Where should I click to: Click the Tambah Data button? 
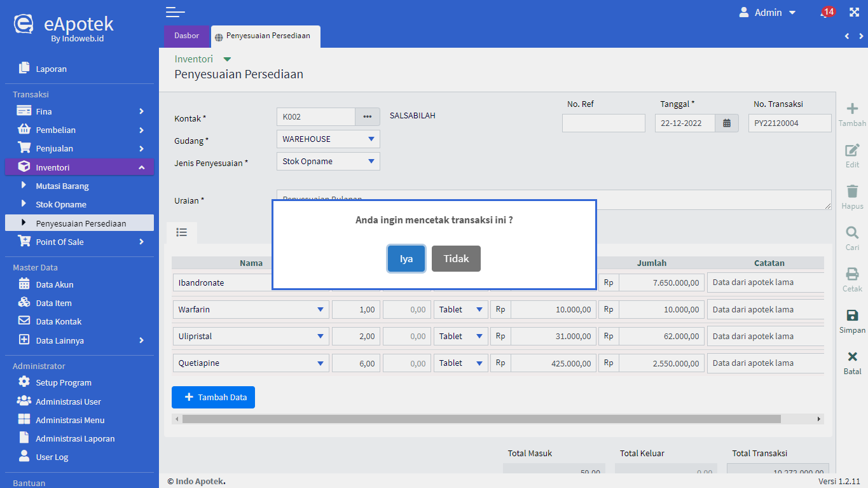pyautogui.click(x=213, y=397)
